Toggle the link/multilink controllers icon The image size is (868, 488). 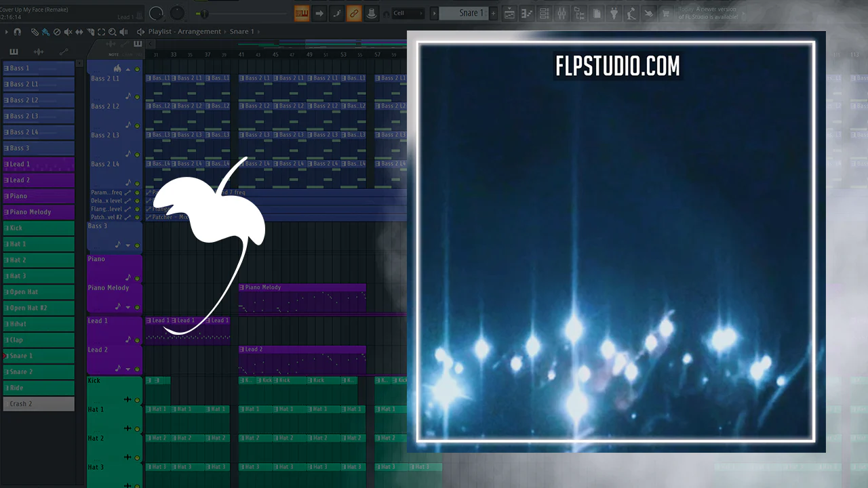pos(354,13)
